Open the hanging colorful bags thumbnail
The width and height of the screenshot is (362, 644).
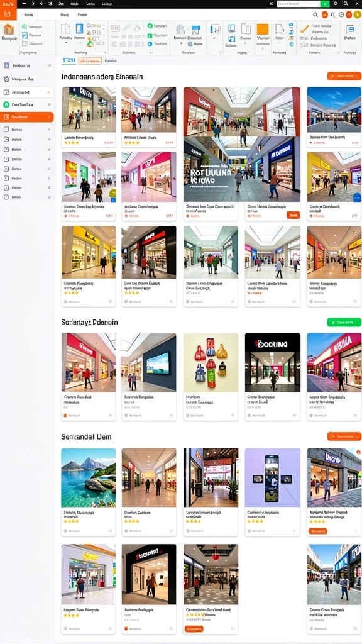(211, 362)
